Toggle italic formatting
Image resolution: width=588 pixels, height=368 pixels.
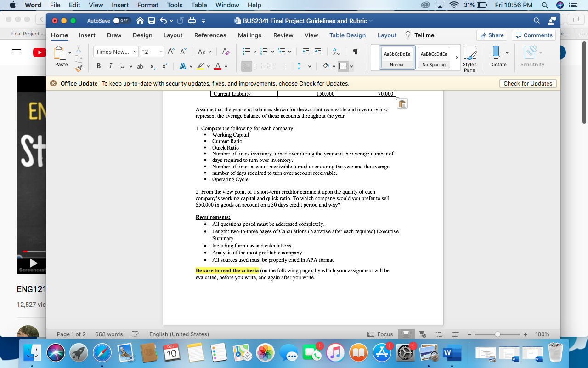[110, 66]
